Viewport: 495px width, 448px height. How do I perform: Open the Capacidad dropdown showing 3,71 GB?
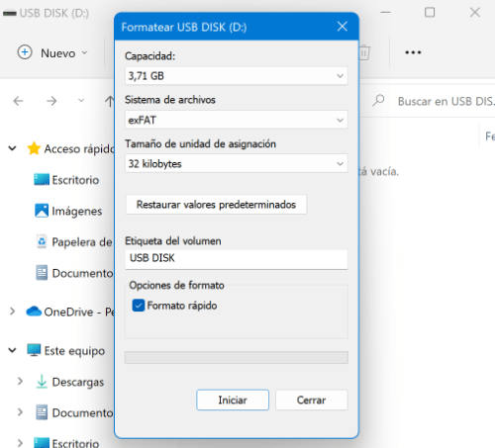click(237, 76)
